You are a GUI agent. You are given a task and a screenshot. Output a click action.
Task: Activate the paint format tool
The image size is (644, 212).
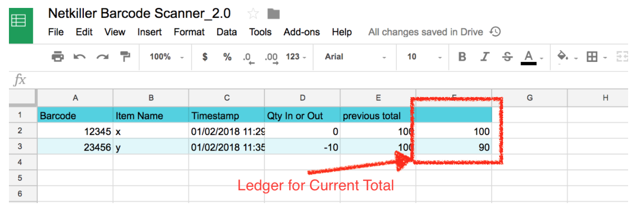click(x=125, y=56)
